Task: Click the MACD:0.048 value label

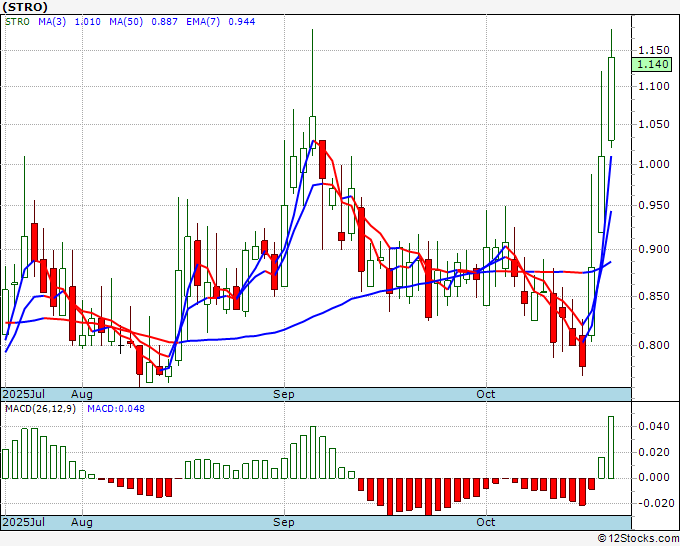Action: tap(117, 408)
